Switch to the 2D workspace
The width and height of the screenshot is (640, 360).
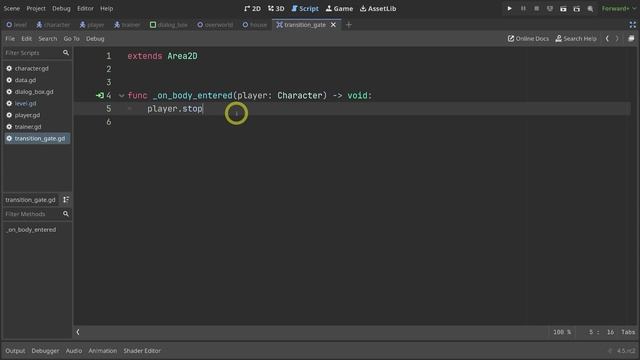[252, 8]
